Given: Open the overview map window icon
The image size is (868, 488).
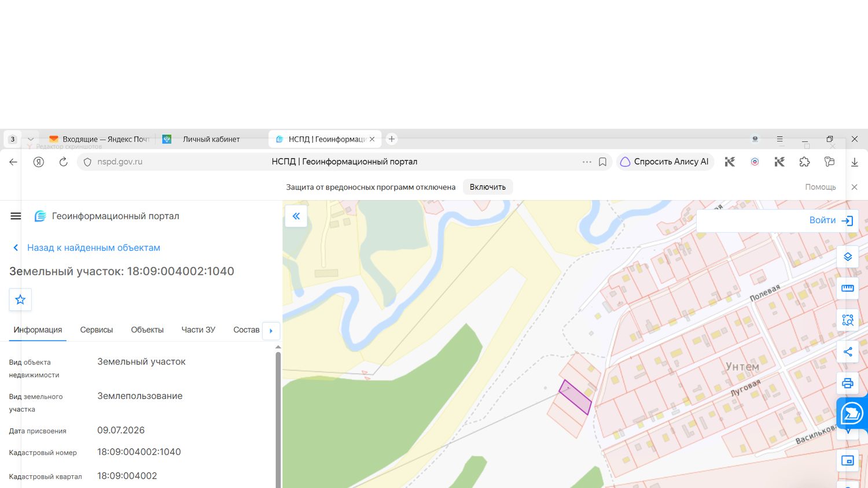Looking at the screenshot, I should click(848, 461).
